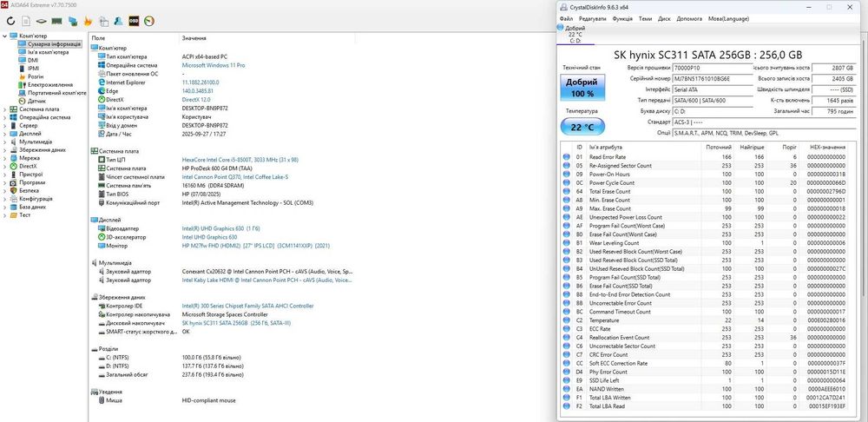Click the serial number field MJ7BN51761010BG6E

713,79
